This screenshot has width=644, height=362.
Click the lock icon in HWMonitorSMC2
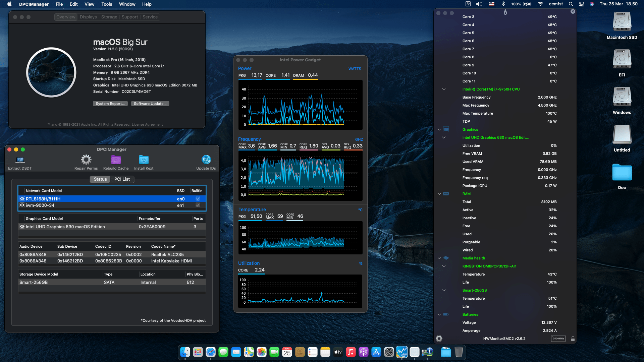(x=573, y=339)
